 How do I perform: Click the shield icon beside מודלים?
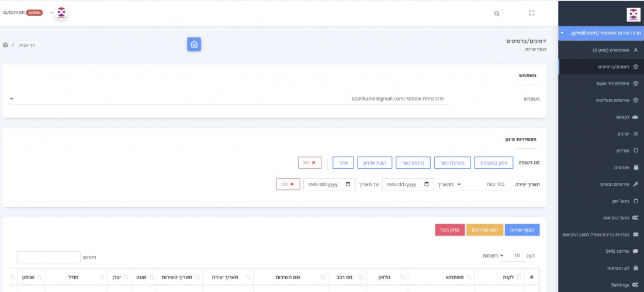pyautogui.click(x=636, y=151)
